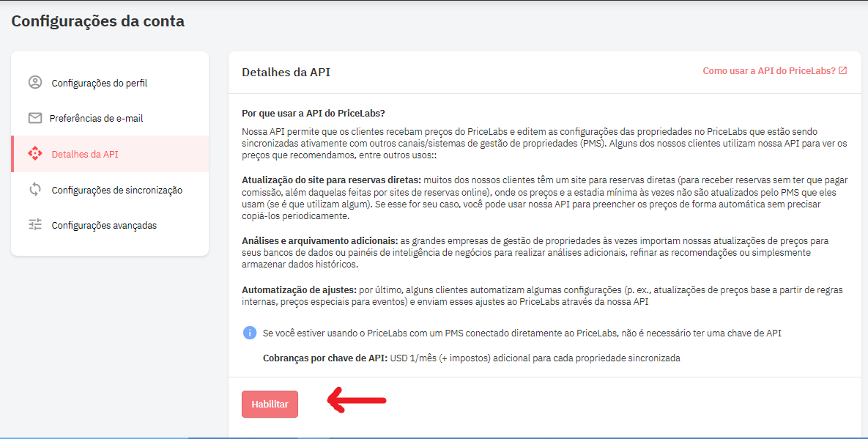Click 'Por que usar a API do PriceLabs?' heading

point(314,113)
